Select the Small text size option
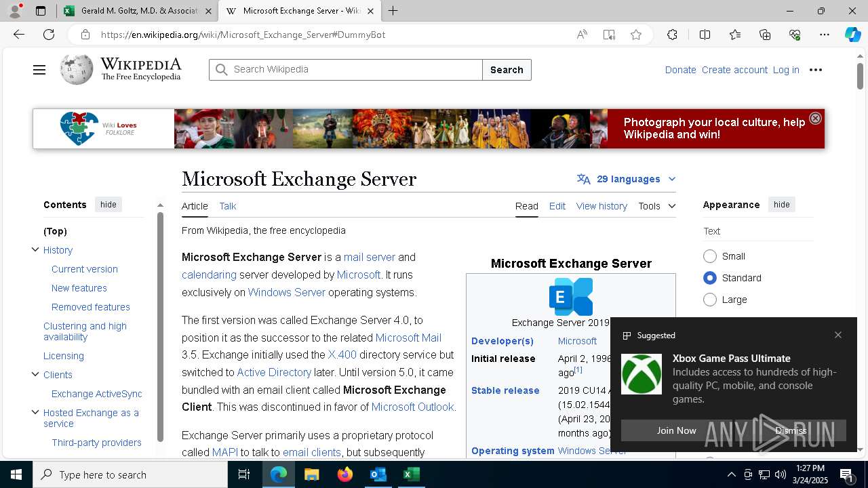 click(x=710, y=256)
